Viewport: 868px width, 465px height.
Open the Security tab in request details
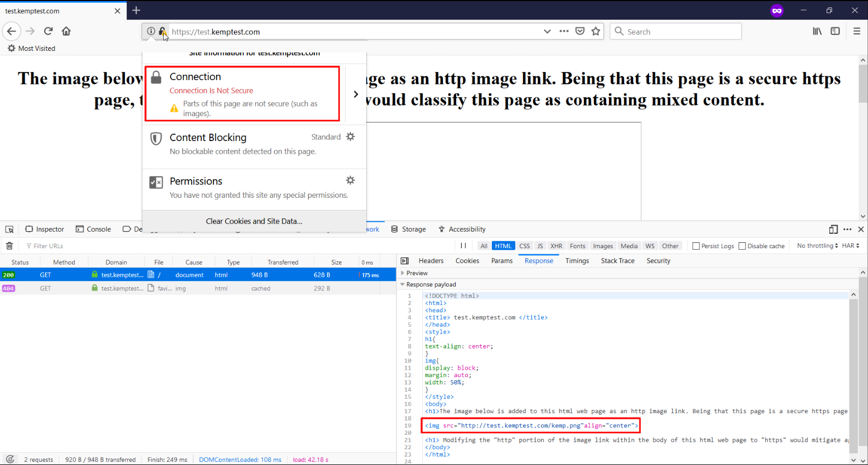pos(658,261)
